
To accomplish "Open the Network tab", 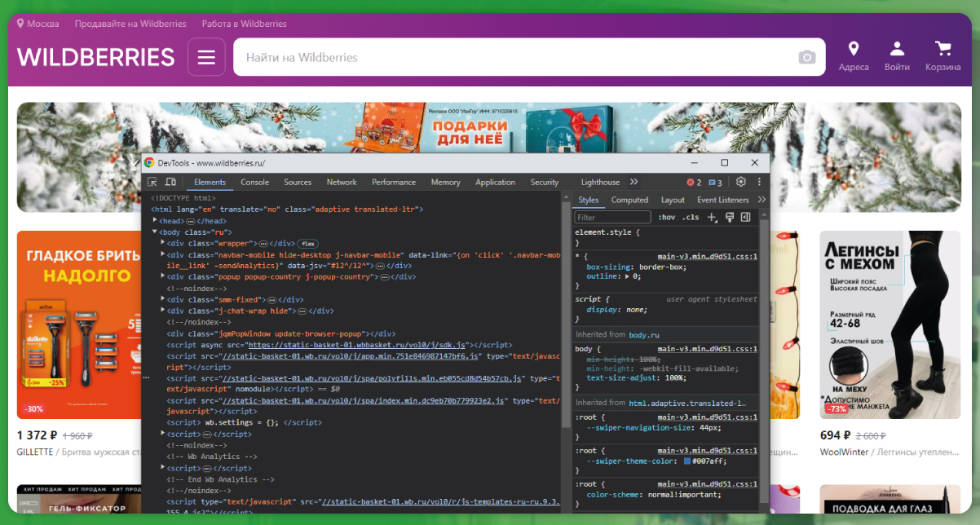I will (x=342, y=183).
